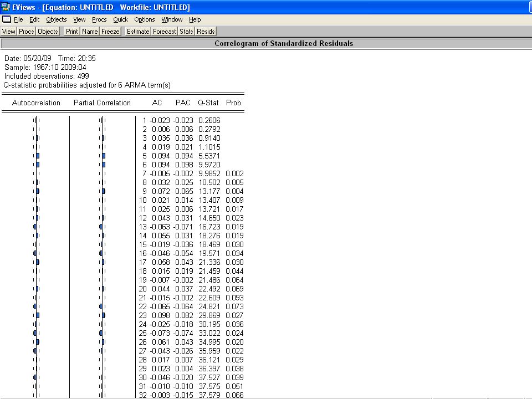Image resolution: width=532 pixels, height=399 pixels.
Task: Click Prob value 0.064 in lag 19
Action: point(234,280)
